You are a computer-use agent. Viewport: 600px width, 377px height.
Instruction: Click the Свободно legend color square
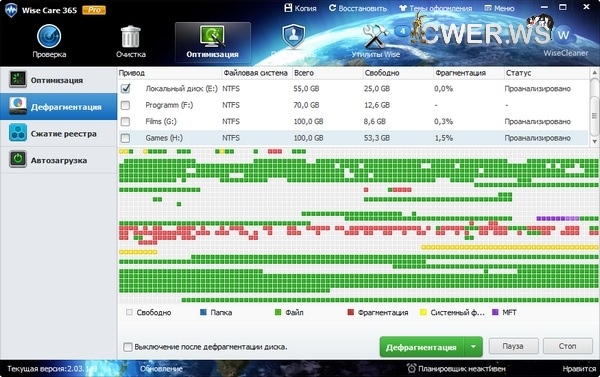[129, 312]
